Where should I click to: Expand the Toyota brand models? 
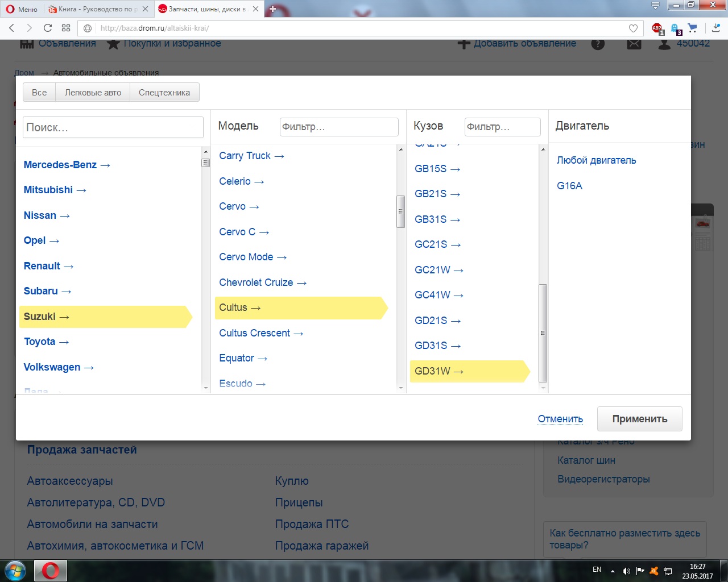(x=46, y=342)
